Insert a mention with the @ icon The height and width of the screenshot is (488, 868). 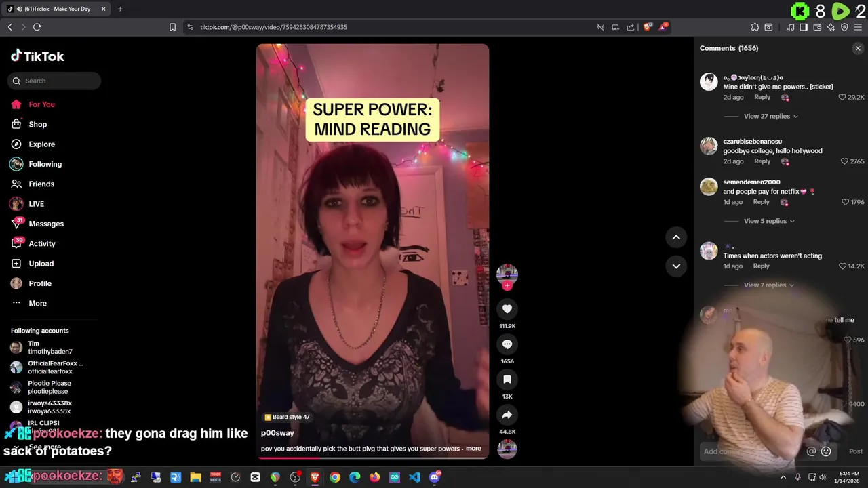pyautogui.click(x=811, y=451)
